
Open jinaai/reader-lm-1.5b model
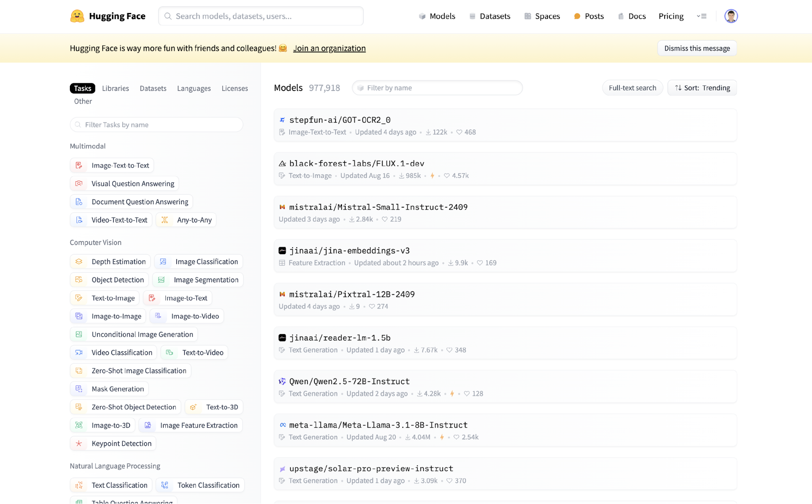tap(505, 343)
